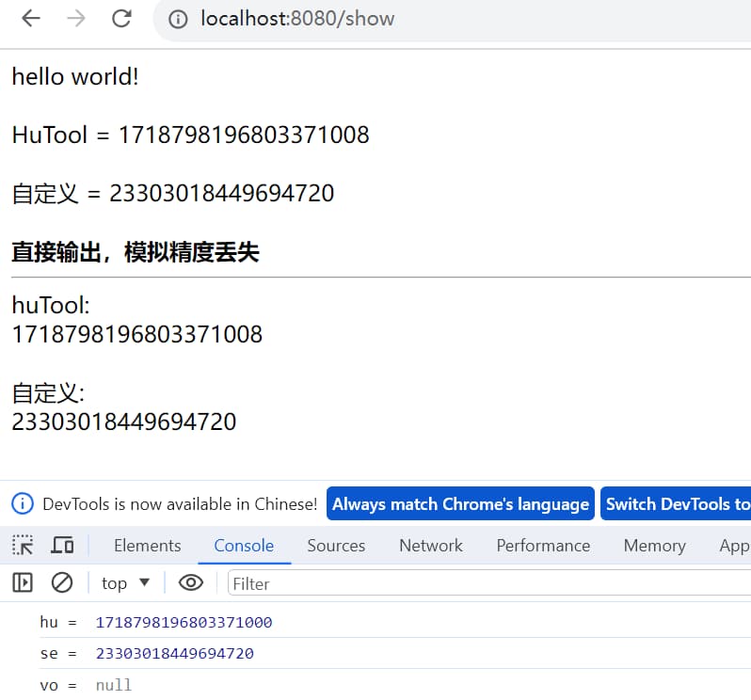The image size is (751, 700).
Task: Clear the console with the block icon
Action: pyautogui.click(x=62, y=583)
